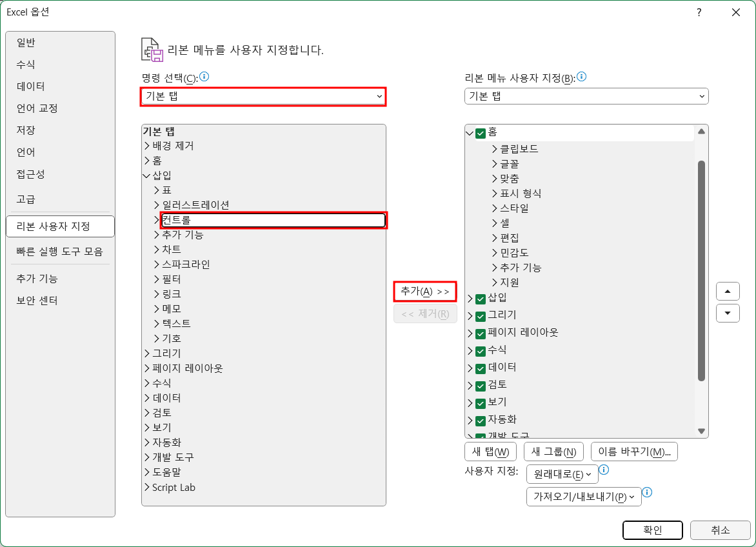Viewport: 756px width, 547px height.
Task: Select 텍스트 group in left tree
Action: pos(176,324)
